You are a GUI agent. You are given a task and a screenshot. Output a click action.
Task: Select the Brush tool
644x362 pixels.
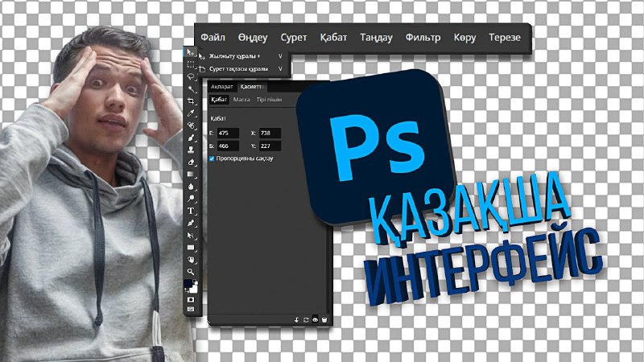(191, 138)
